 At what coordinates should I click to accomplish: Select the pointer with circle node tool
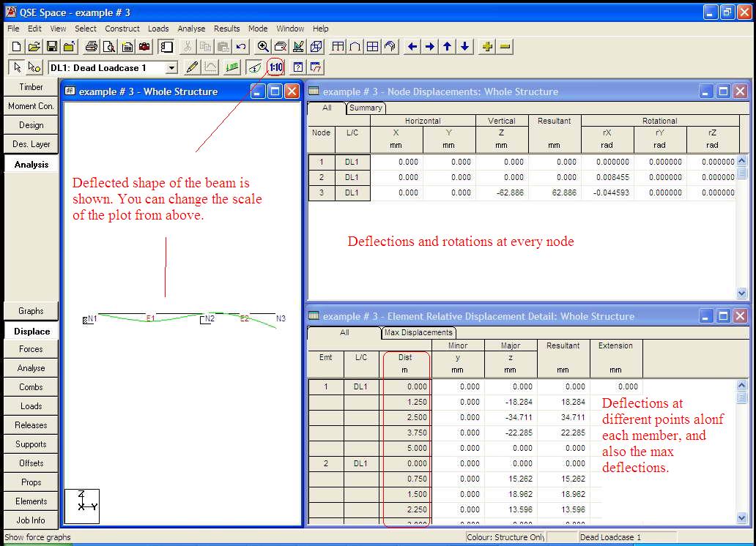(x=34, y=67)
